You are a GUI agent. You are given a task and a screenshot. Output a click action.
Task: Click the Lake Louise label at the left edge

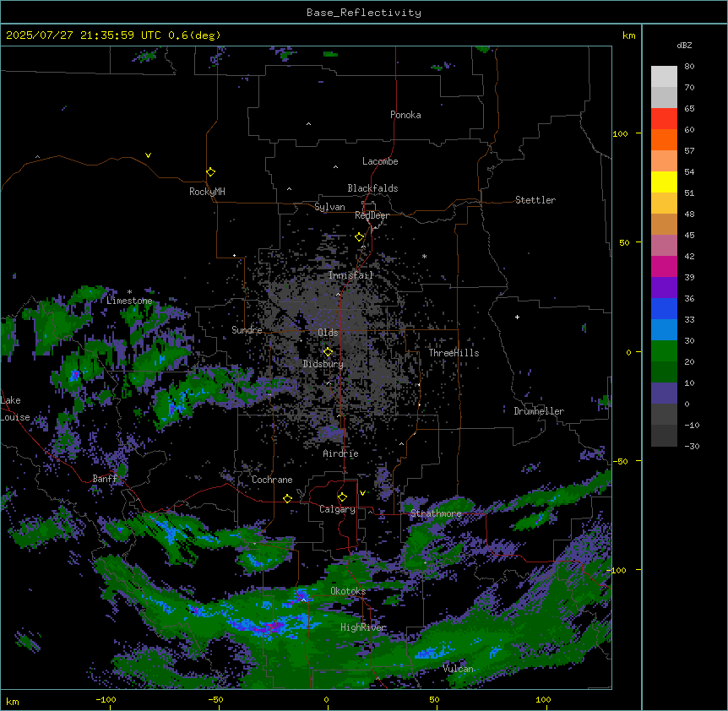click(x=15, y=409)
